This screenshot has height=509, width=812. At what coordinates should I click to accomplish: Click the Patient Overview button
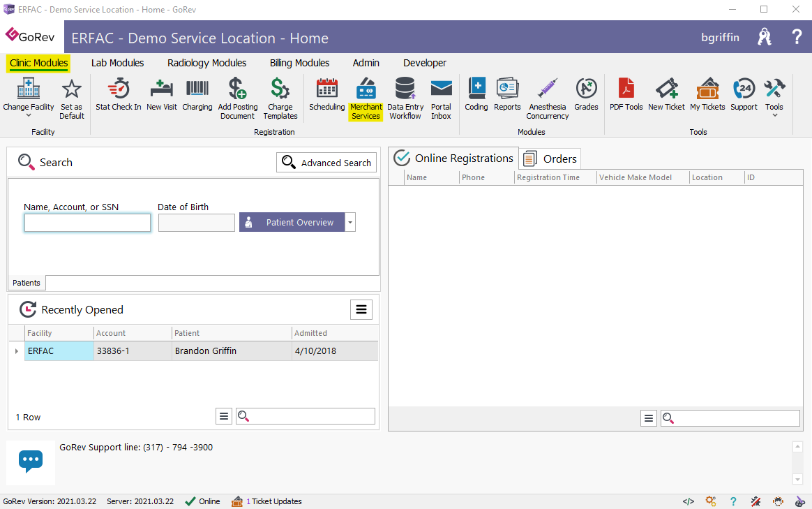pyautogui.click(x=292, y=222)
